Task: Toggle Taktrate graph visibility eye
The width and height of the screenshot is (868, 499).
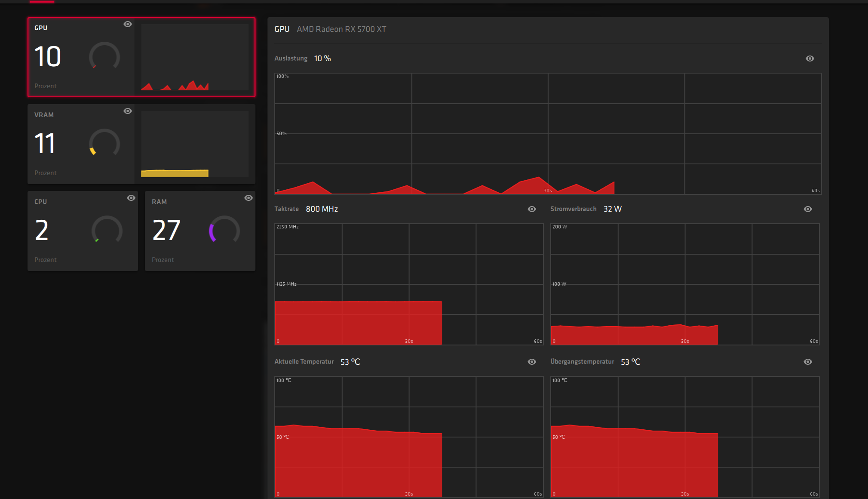Action: click(x=532, y=209)
